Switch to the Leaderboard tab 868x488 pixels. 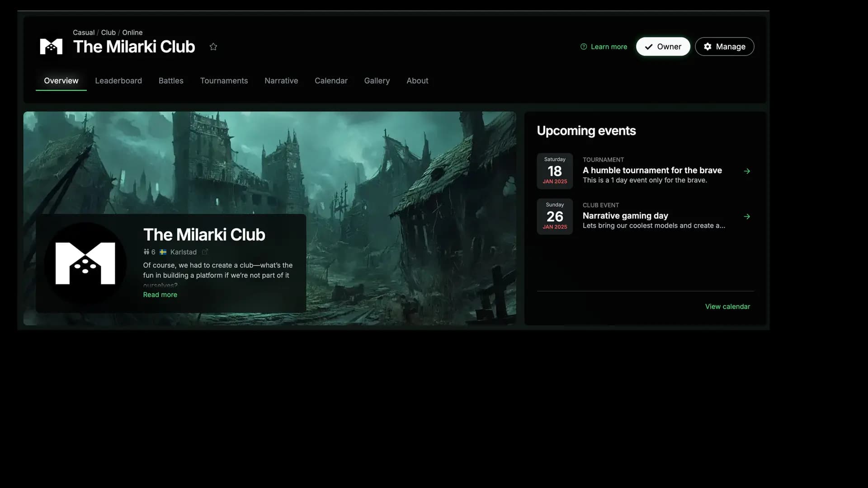click(118, 80)
